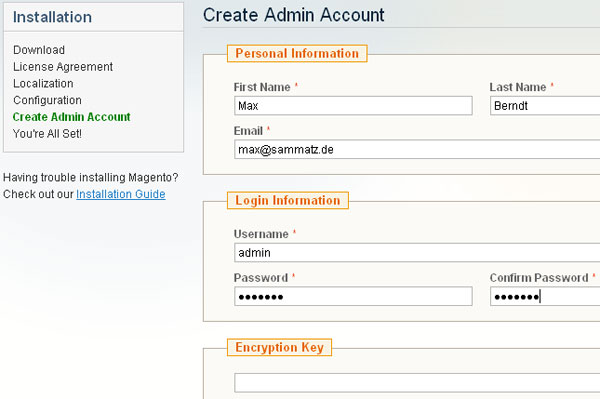600x399 pixels.
Task: Select the Email field with max@sammatz.de
Action: click(x=417, y=149)
